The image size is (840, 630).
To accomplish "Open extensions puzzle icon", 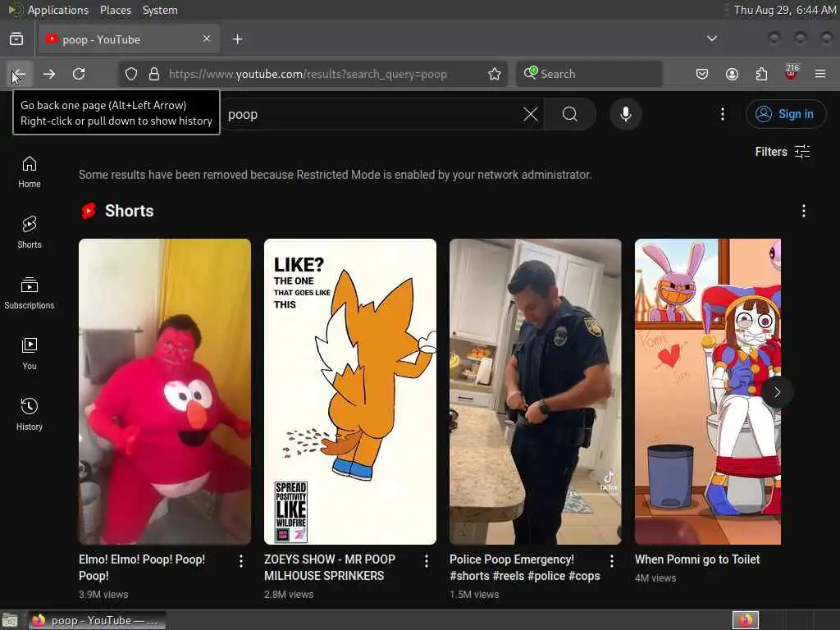I will (x=761, y=74).
